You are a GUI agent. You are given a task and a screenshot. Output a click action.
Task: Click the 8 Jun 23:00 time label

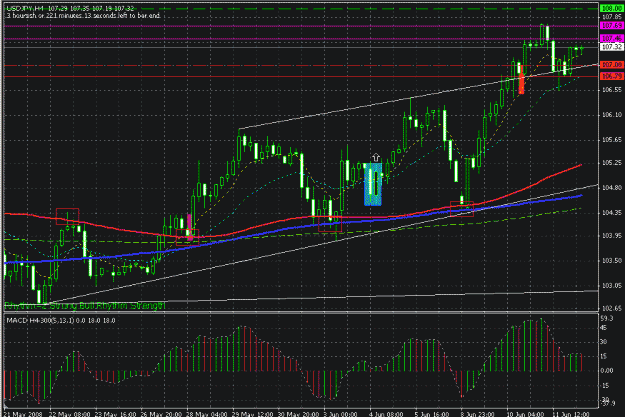[x=478, y=414]
